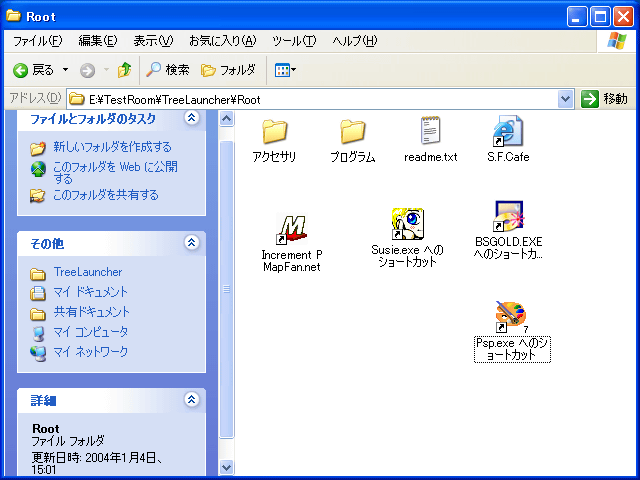
Task: Open the アクセサリ folder icon
Action: [x=275, y=131]
